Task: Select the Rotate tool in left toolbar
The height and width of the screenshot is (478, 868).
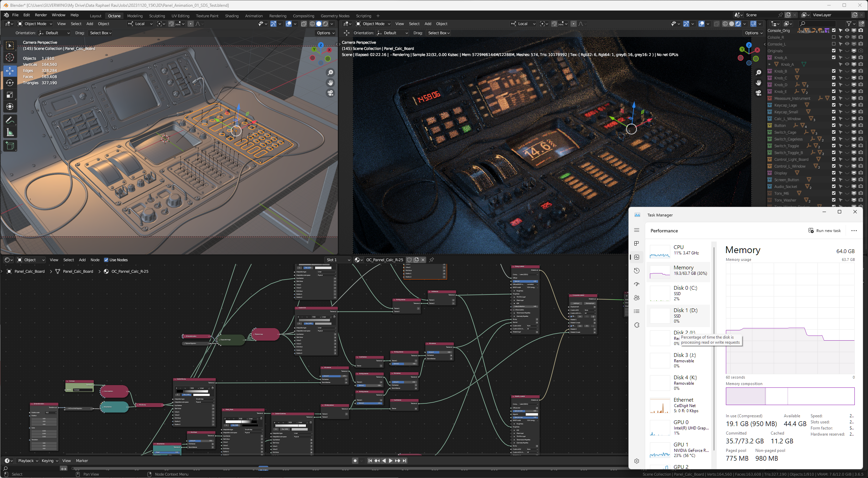Action: tap(10, 83)
